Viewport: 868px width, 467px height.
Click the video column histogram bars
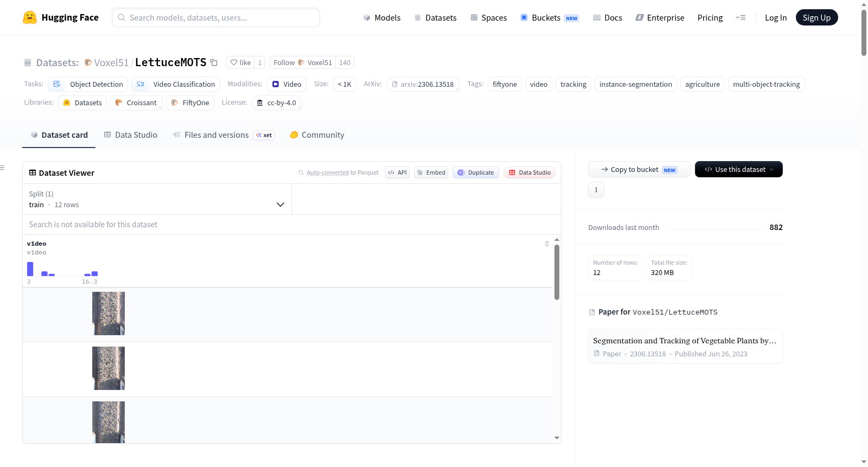(62, 269)
